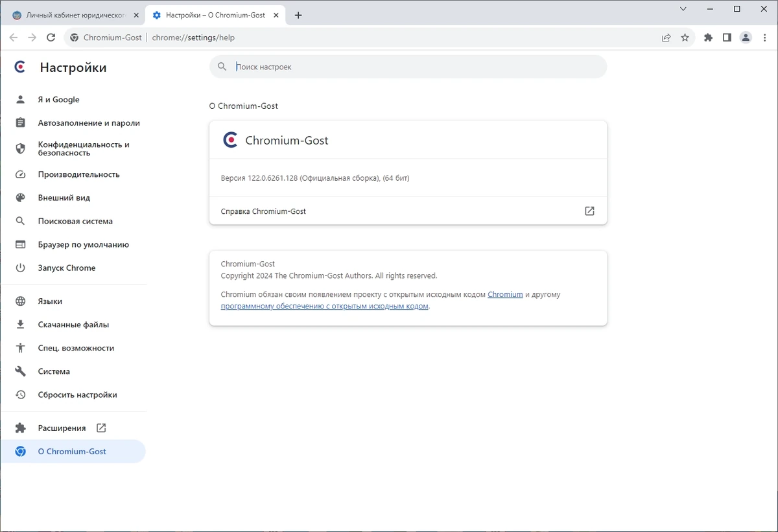Click the Chromium-Gost logo in the About card
The height and width of the screenshot is (532, 778).
coord(230,140)
